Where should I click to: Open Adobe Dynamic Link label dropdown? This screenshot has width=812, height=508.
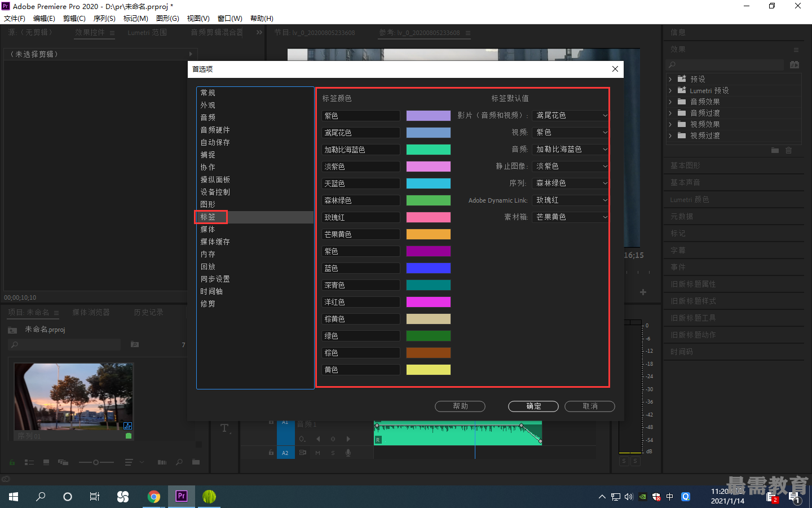[570, 200]
